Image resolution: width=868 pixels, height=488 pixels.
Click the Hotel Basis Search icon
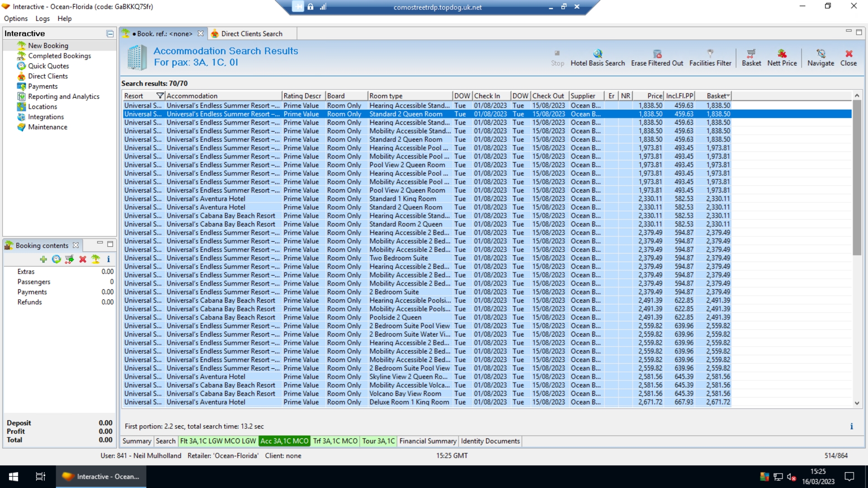(598, 54)
